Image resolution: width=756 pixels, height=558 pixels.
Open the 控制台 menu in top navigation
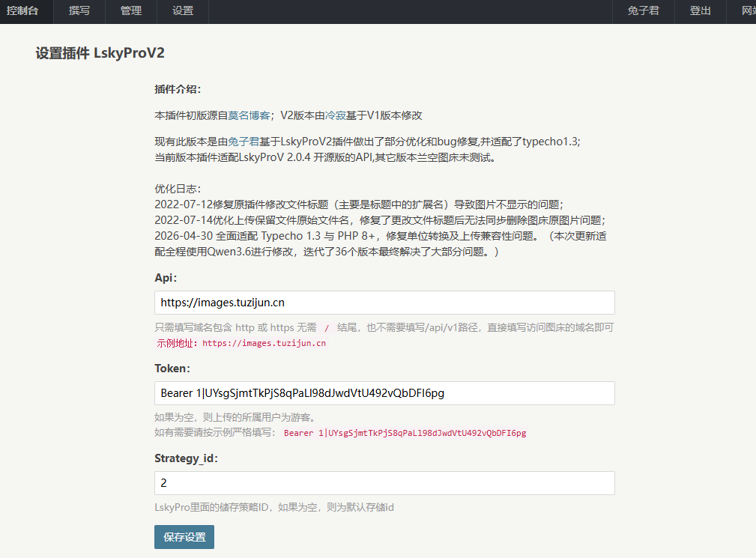tap(22, 10)
